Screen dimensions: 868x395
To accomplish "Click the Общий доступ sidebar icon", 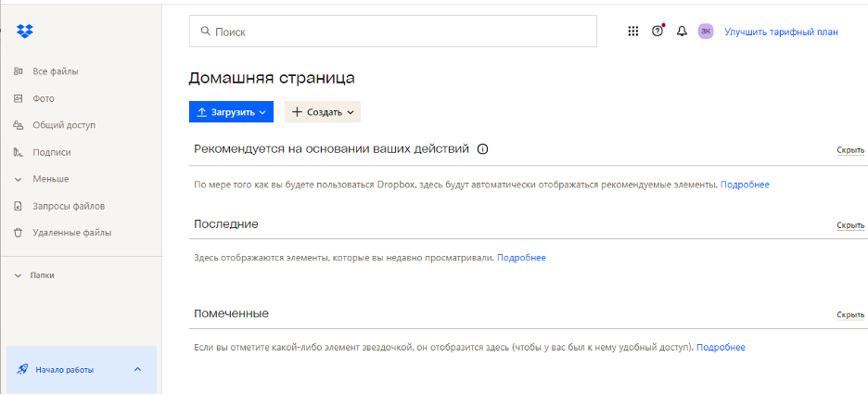I will (18, 125).
